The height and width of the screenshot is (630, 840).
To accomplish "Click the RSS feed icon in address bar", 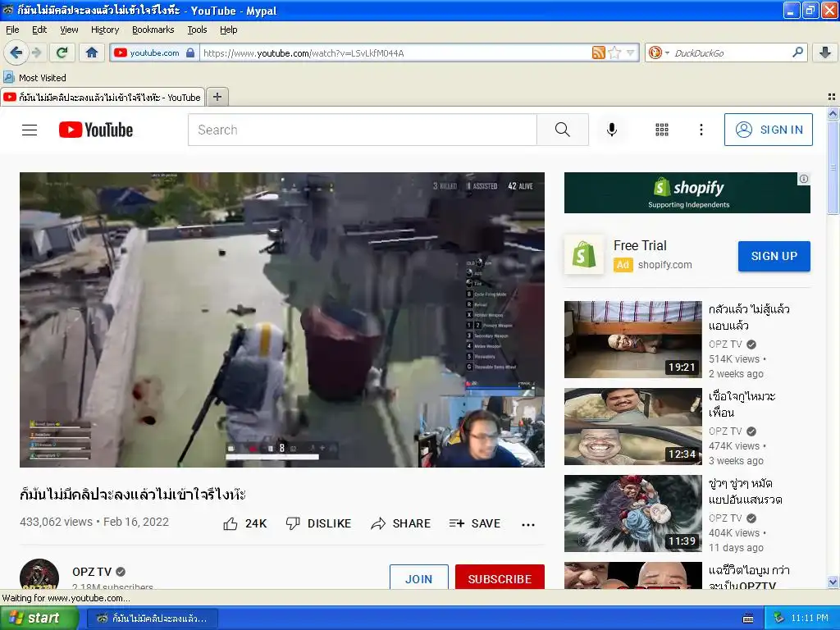I will coord(598,52).
